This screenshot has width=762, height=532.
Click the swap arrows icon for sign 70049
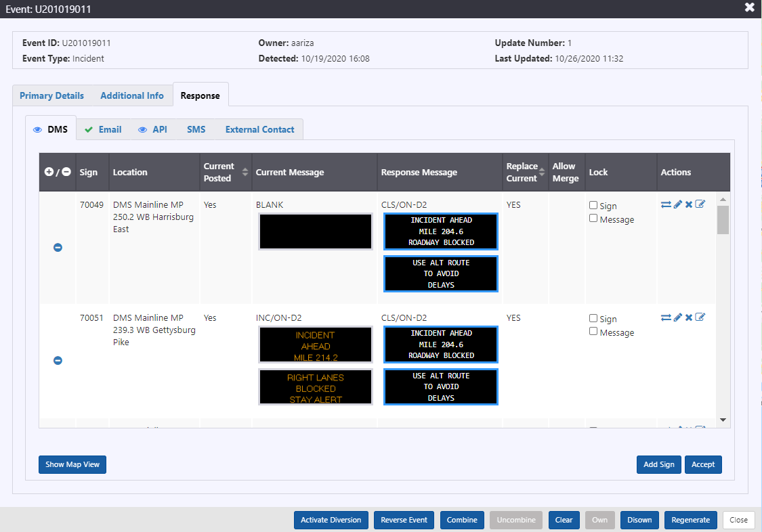click(x=666, y=205)
